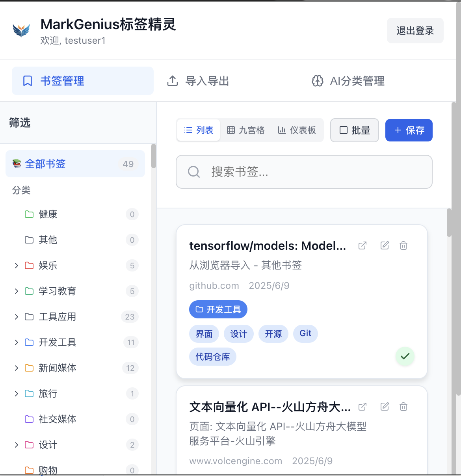Switch to 九宫格 grid view

coord(246,130)
